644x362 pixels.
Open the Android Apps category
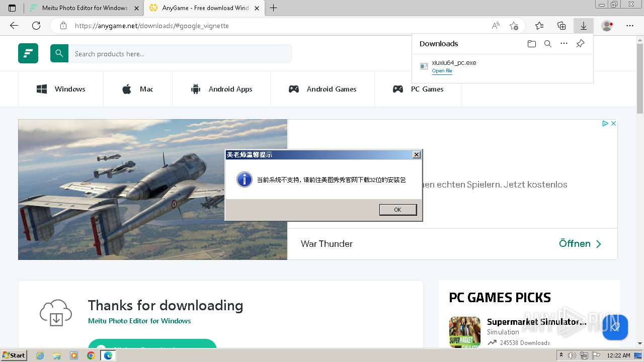coord(221,89)
